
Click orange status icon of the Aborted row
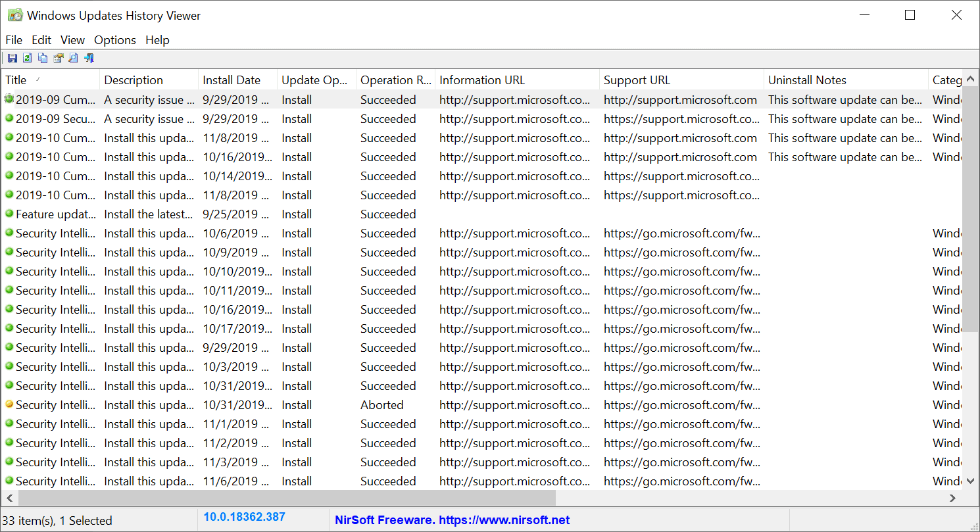pyautogui.click(x=9, y=404)
